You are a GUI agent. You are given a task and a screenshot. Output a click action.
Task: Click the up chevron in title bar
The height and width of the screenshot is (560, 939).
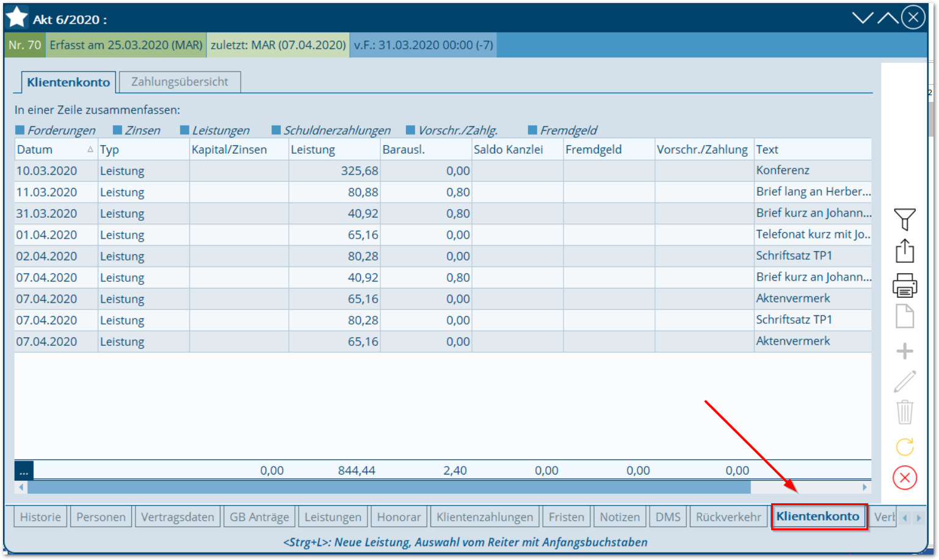(x=888, y=18)
